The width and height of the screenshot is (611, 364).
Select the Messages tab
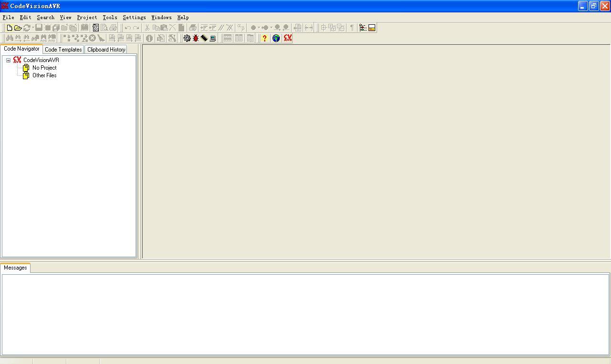coord(15,268)
